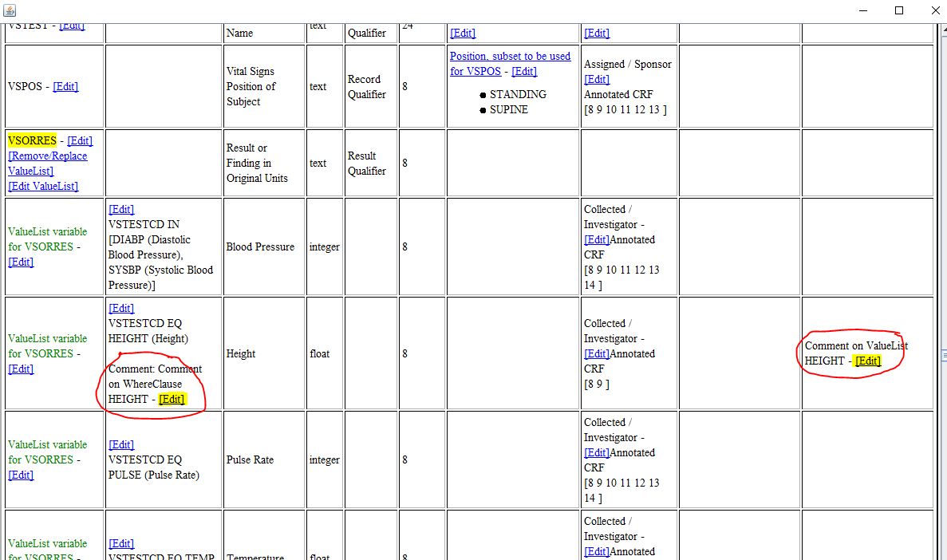Edit the Blood Pressure where clause

(x=121, y=209)
